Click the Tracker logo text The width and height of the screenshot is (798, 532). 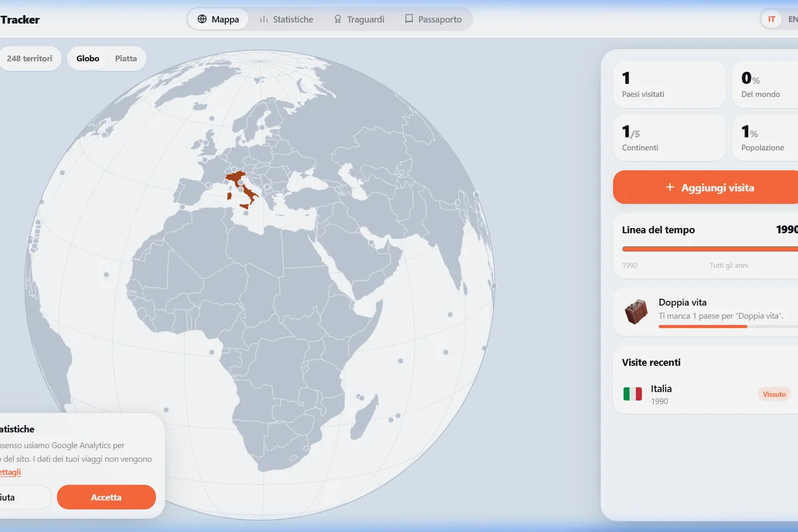pyautogui.click(x=20, y=19)
